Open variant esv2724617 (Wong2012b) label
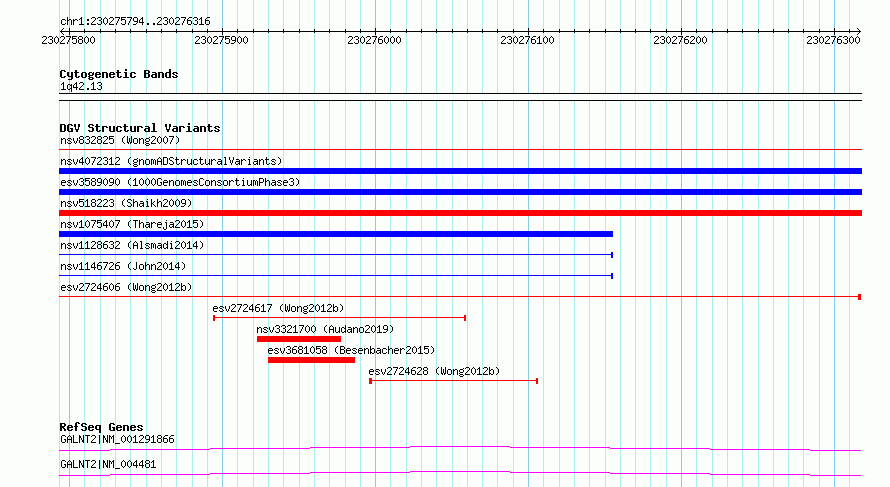 [278, 308]
